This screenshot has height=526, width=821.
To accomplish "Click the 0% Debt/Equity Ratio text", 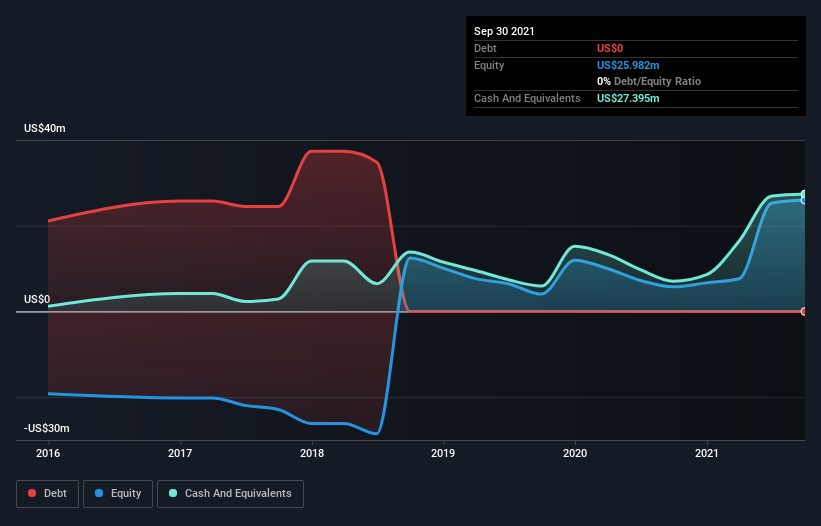I will 649,82.
